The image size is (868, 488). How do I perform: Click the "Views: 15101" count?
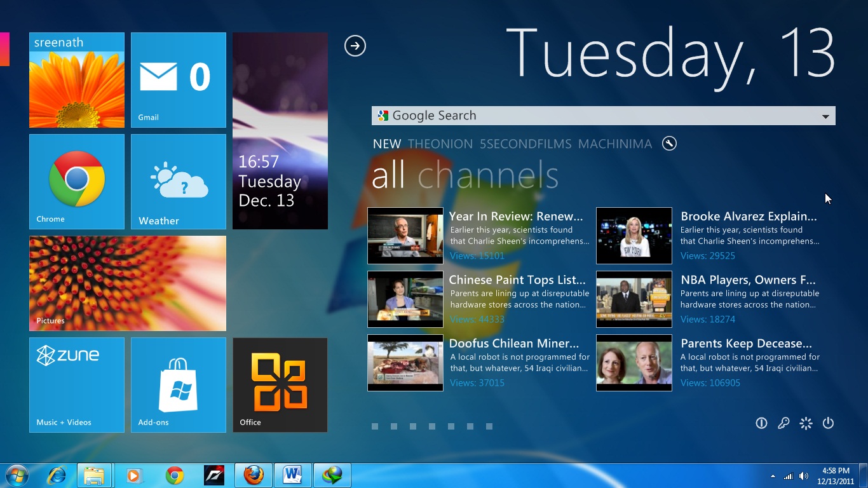(x=477, y=256)
